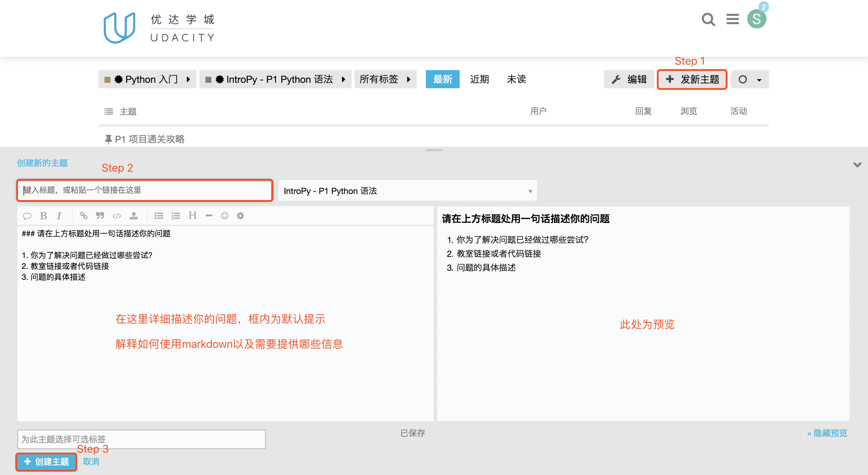Click the Italic formatting icon
868x475 pixels.
pos(59,216)
